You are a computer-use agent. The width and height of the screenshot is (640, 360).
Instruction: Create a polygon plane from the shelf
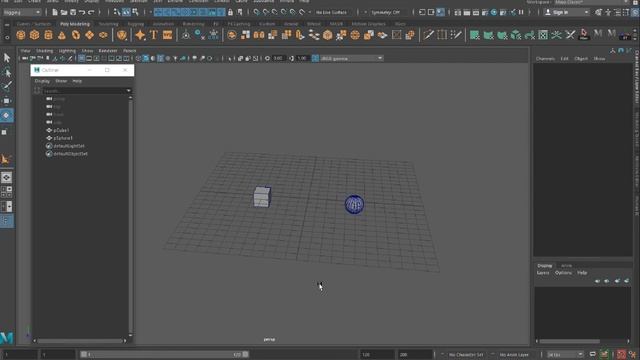89,36
